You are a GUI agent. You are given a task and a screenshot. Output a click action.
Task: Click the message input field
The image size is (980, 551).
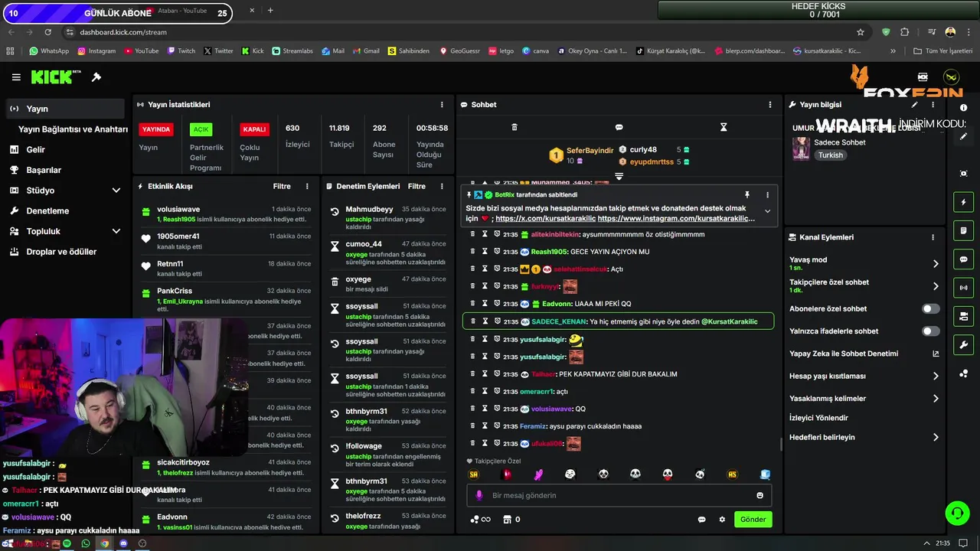(619, 495)
